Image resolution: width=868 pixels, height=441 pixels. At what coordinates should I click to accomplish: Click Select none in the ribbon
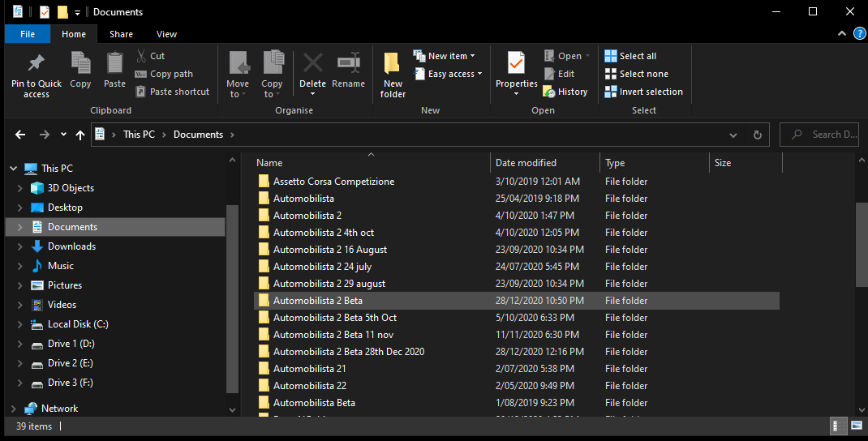[637, 74]
